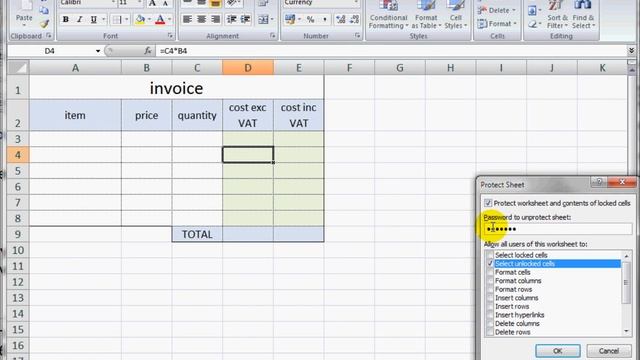640x360 pixels.
Task: Open the Name Box dropdown arrow
Action: tap(98, 51)
